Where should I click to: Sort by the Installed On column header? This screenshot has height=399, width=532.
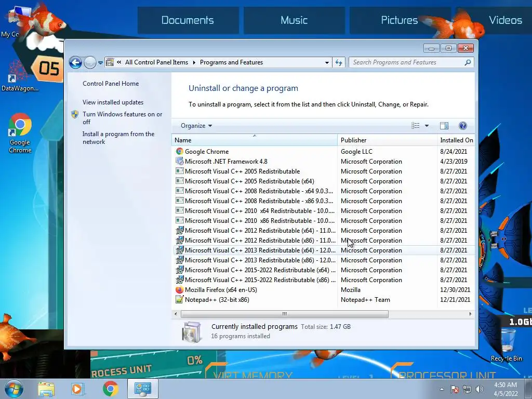(x=456, y=140)
